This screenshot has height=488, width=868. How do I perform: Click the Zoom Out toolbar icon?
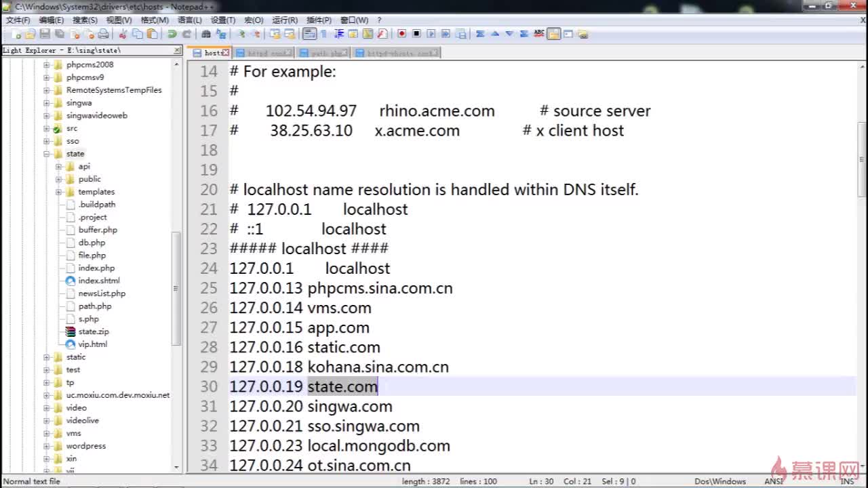[256, 34]
